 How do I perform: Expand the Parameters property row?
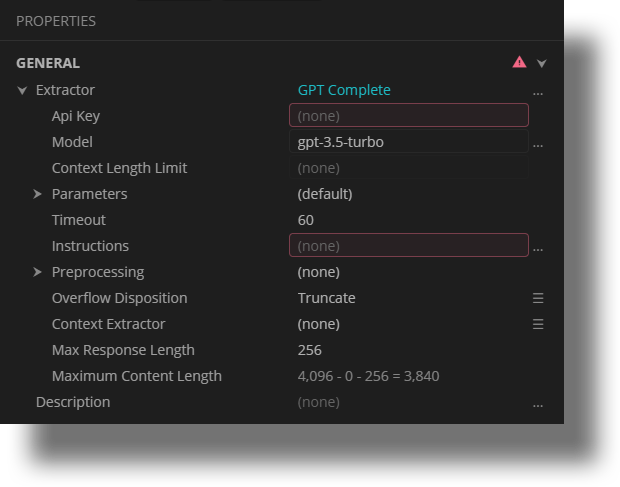38,194
